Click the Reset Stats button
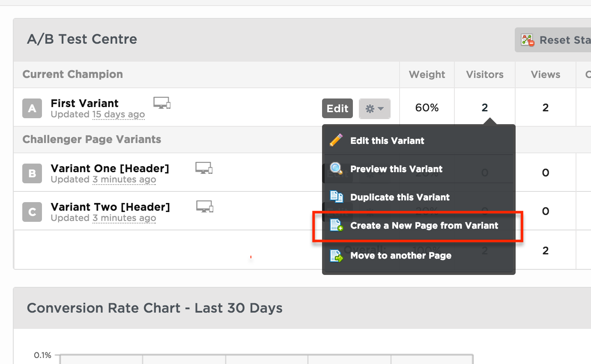The height and width of the screenshot is (364, 591). tap(553, 40)
